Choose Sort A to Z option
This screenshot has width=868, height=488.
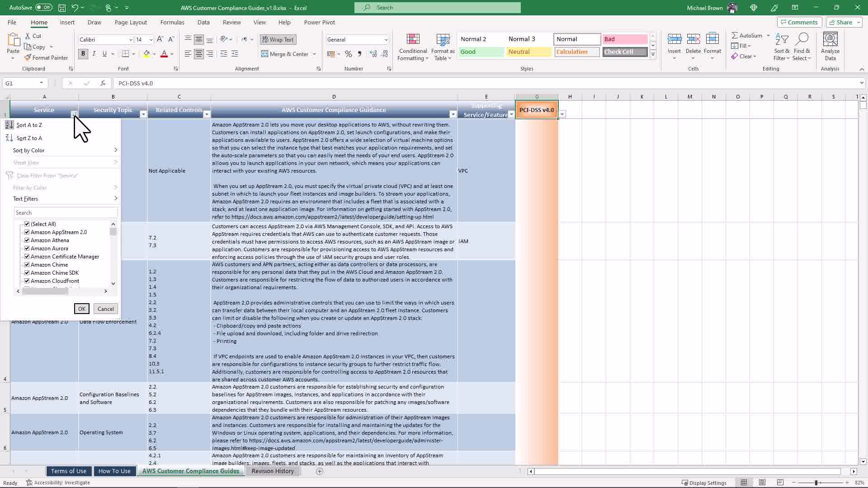pyautogui.click(x=29, y=125)
